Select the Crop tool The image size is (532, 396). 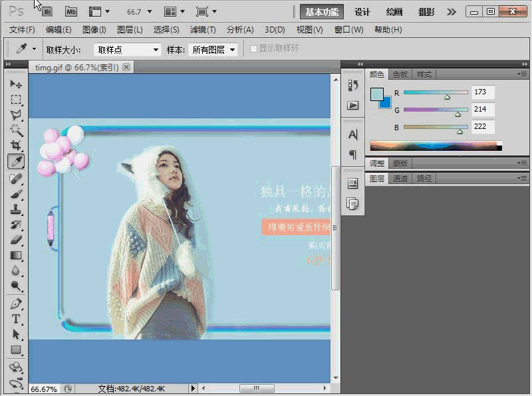coord(16,146)
